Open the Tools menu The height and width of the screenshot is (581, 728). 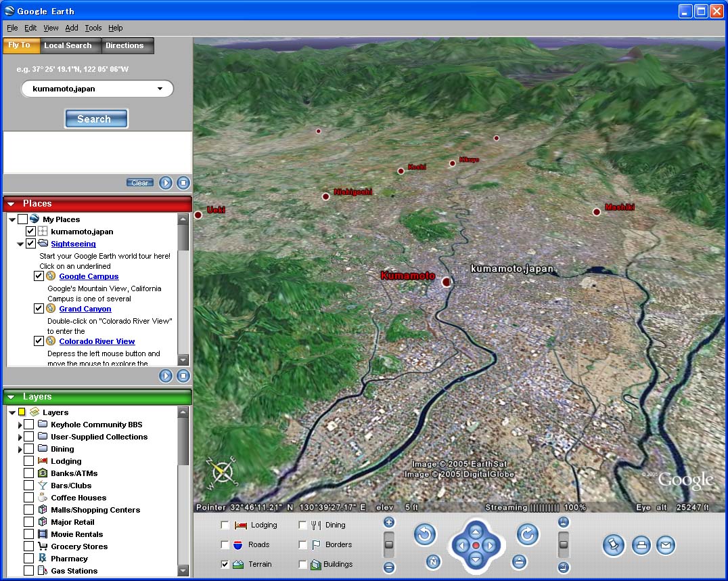point(93,28)
